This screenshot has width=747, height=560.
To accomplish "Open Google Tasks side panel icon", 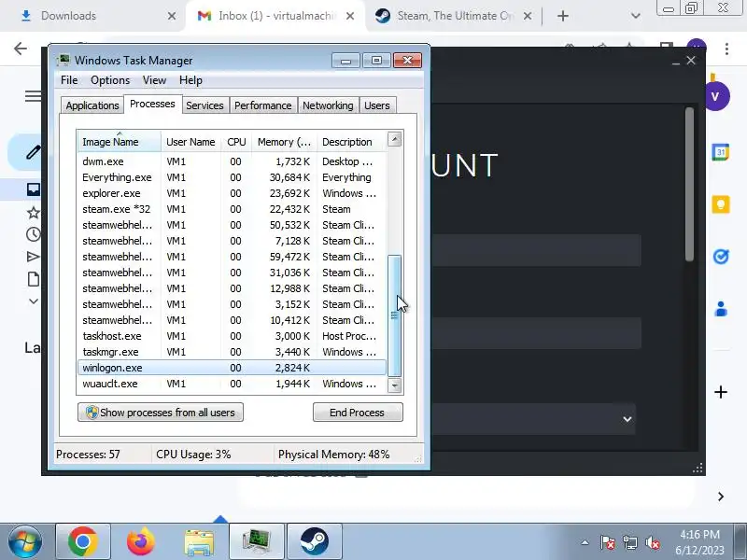I will pyautogui.click(x=721, y=256).
